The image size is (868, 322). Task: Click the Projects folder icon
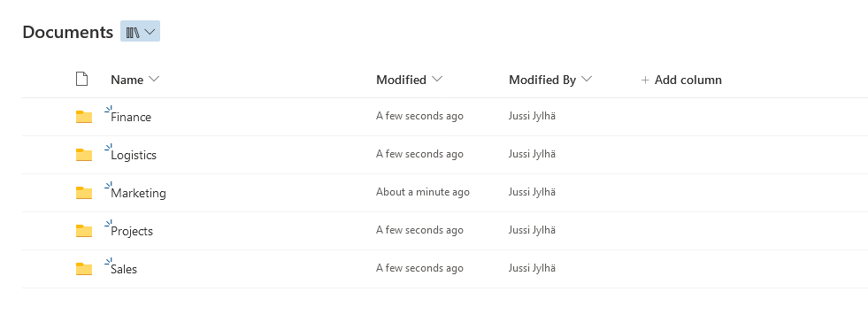click(83, 231)
